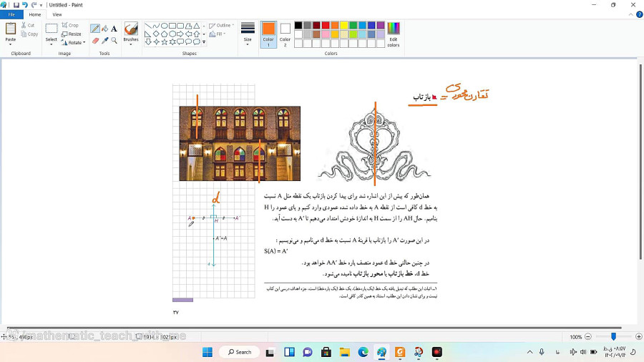This screenshot has height=362, width=644.
Task: Pick the Triangle shape
Action: coord(197,26)
